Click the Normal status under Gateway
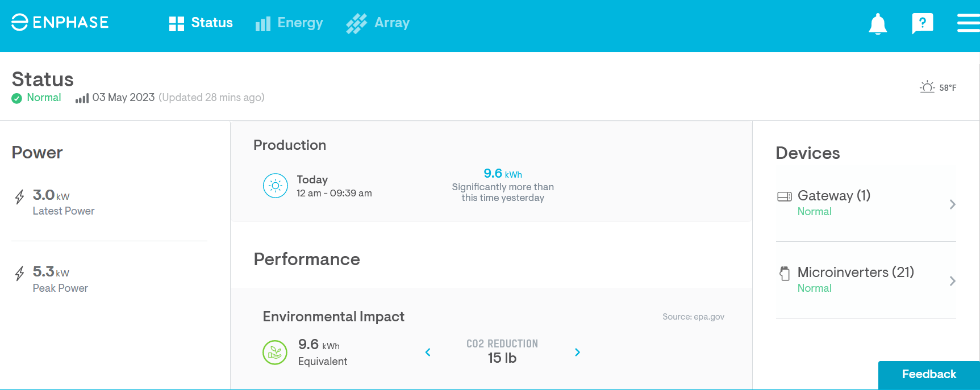The image size is (980, 390). coord(814,212)
